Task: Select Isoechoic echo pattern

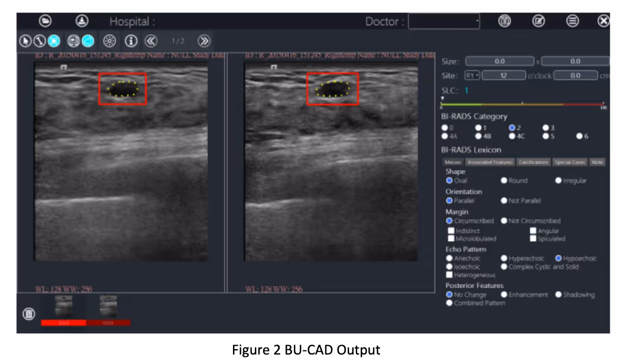Action: (449, 267)
